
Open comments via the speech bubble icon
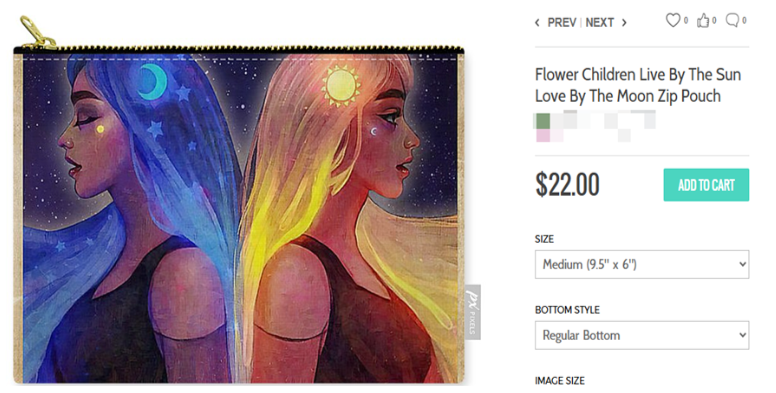[x=732, y=20]
